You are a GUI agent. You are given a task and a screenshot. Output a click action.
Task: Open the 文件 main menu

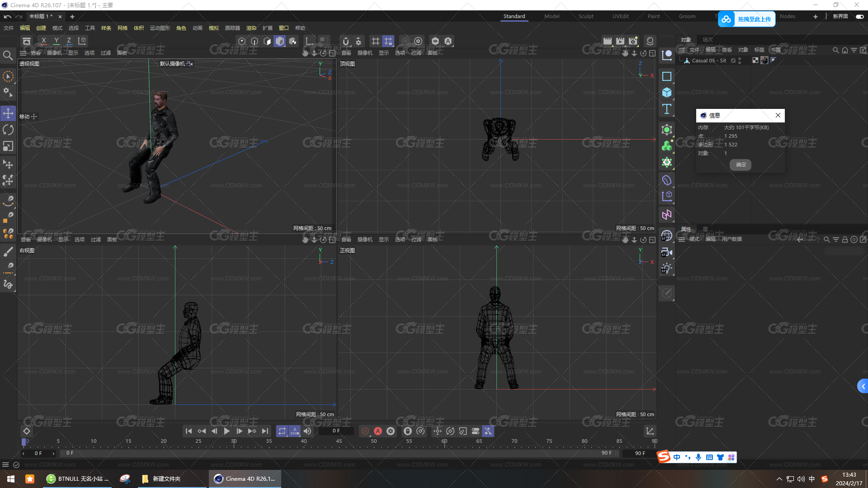(9, 28)
